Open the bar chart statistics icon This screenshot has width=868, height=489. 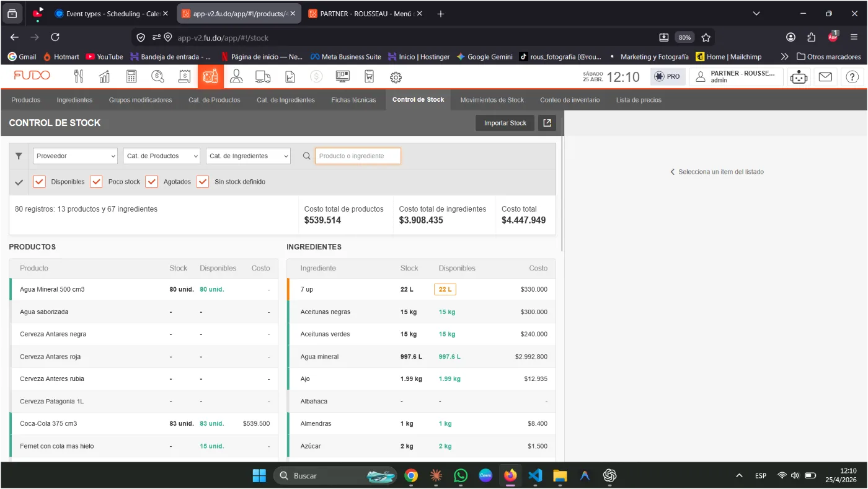coord(105,77)
